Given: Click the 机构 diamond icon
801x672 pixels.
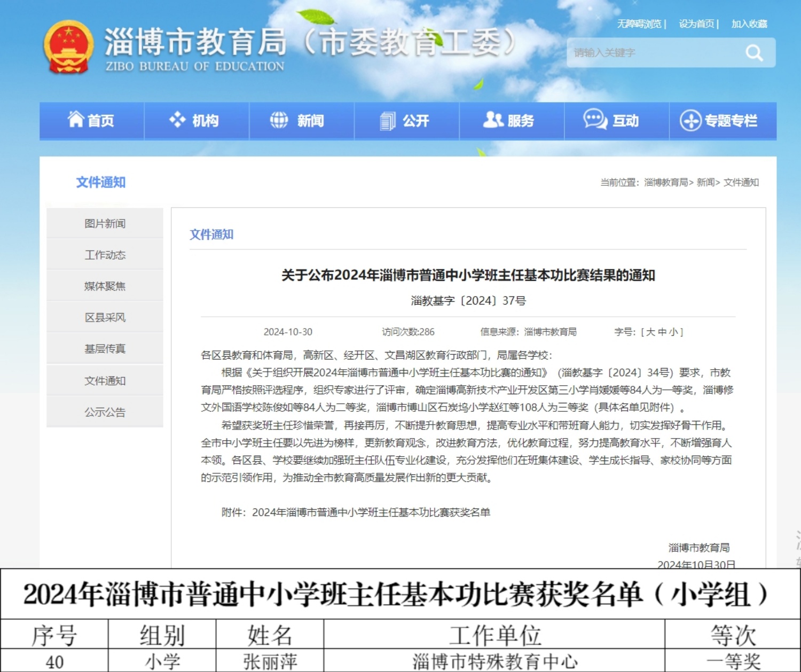Looking at the screenshot, I should [x=177, y=120].
